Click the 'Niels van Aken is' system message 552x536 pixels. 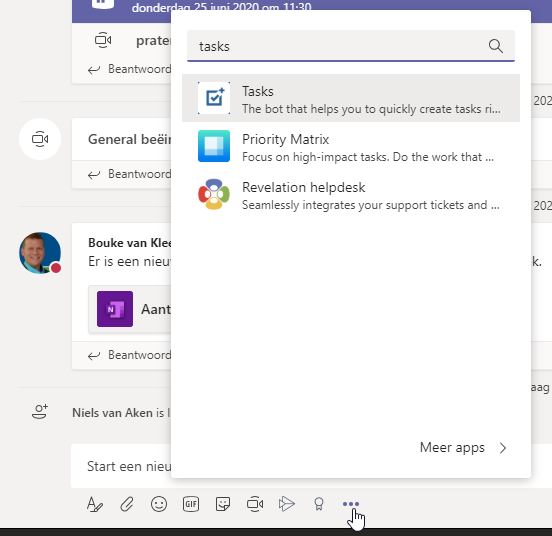121,412
